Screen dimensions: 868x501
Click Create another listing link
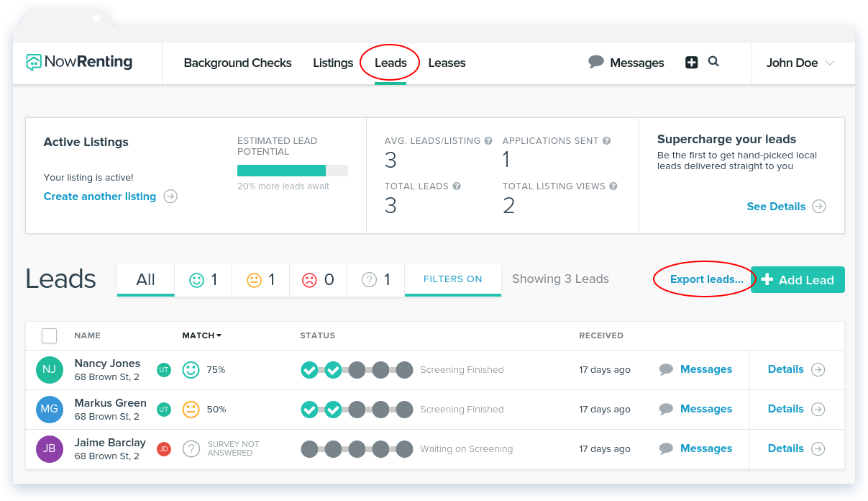(x=100, y=197)
